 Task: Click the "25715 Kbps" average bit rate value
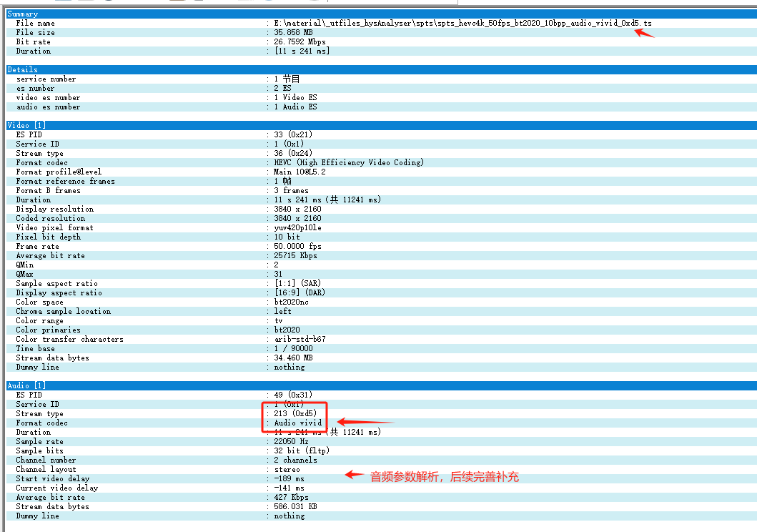coord(295,255)
